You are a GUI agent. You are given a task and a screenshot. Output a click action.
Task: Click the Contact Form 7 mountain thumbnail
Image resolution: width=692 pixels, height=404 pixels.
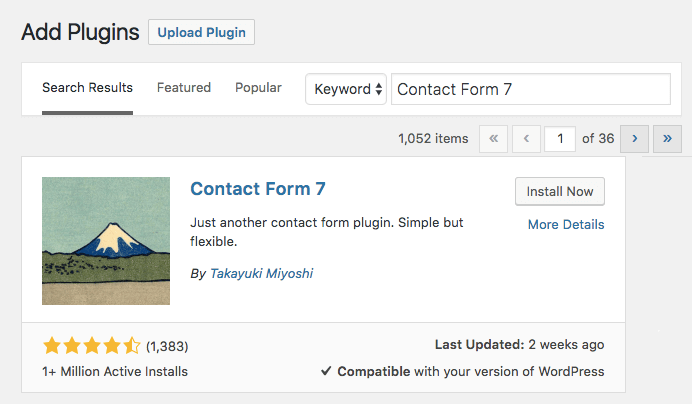106,241
